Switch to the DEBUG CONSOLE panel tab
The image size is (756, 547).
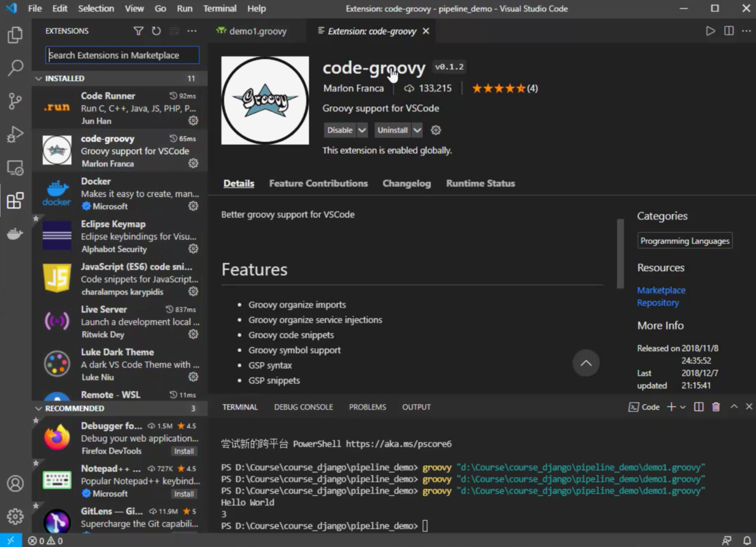[304, 407]
